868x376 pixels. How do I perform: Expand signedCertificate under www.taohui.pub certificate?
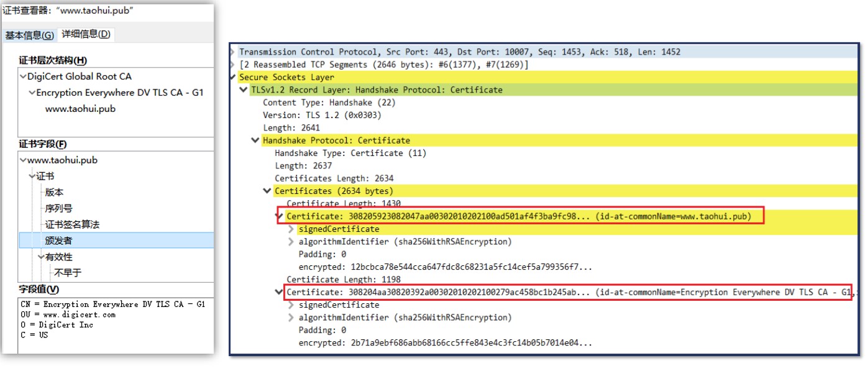(291, 229)
